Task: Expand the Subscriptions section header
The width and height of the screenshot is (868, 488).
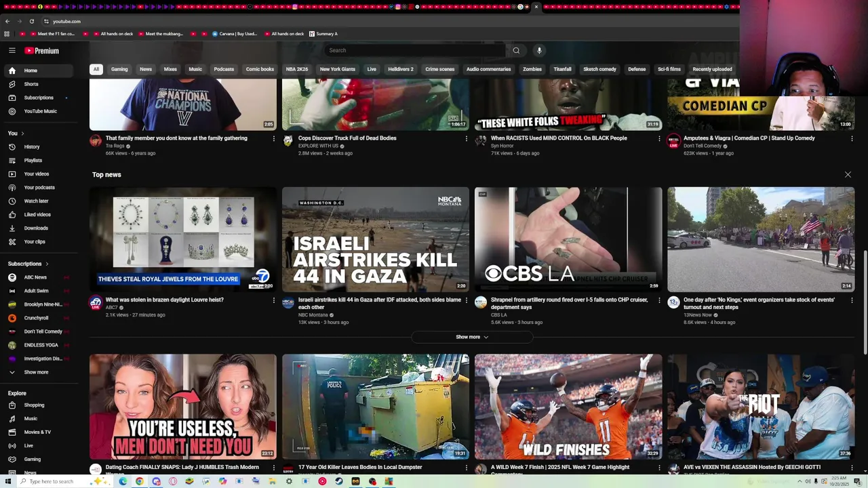Action: (x=28, y=264)
